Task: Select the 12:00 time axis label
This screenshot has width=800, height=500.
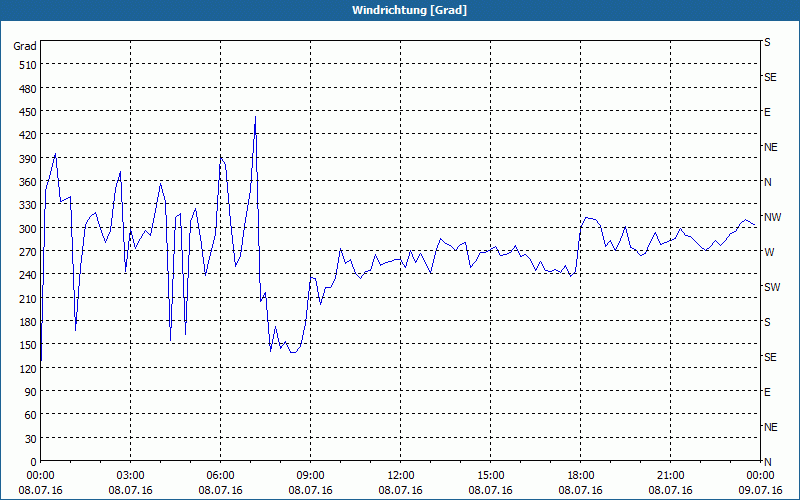Action: click(x=401, y=476)
